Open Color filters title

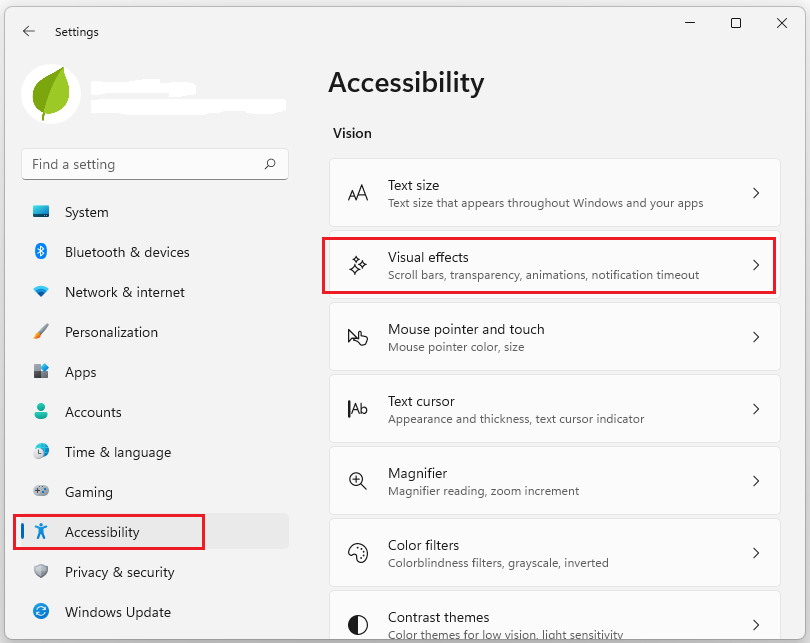tap(423, 545)
